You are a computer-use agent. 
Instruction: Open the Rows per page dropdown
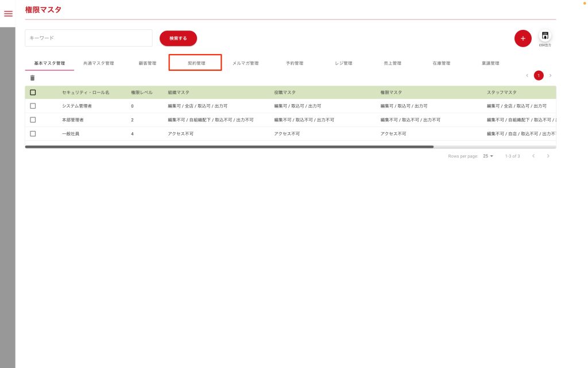[488, 156]
